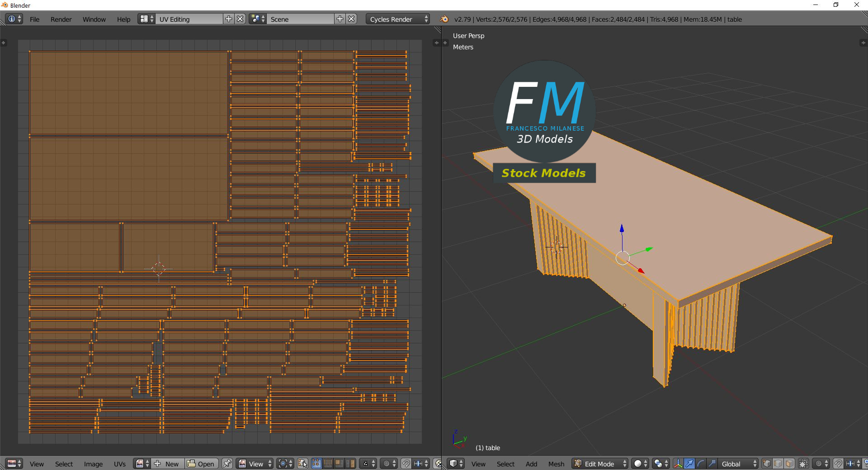
Task: Open the Global transform orientation dropdown
Action: 738,464
